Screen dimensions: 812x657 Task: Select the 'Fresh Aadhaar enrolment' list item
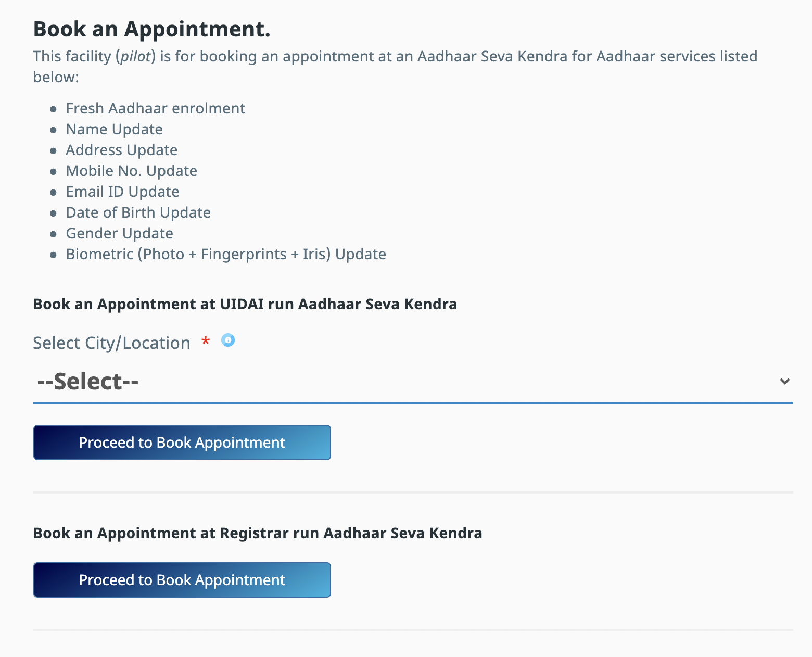(155, 108)
